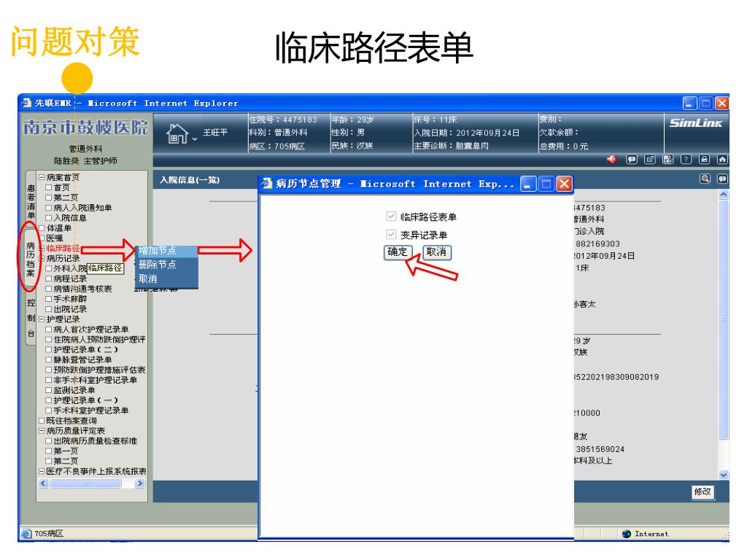Open 病人首次护理记录单 tree item
The image size is (747, 560).
[x=91, y=330]
